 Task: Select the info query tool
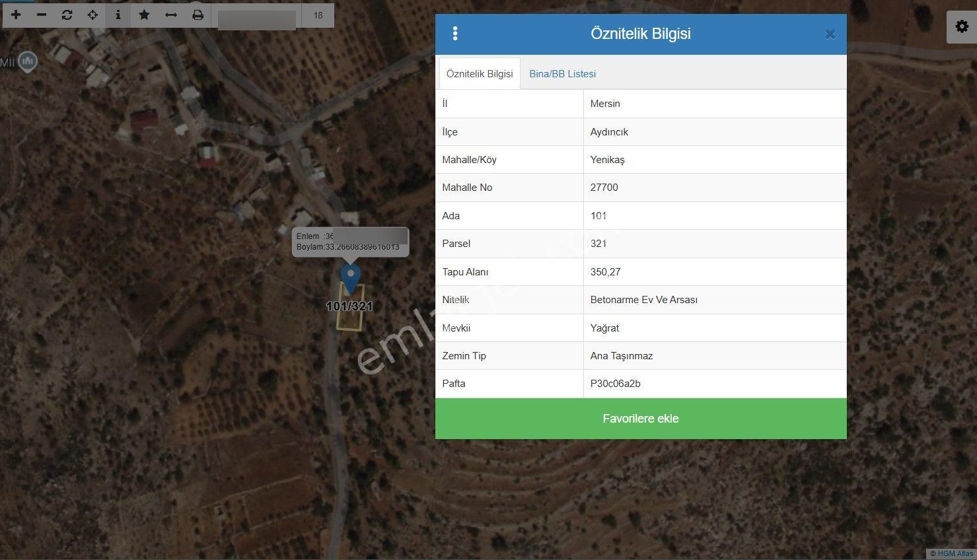118,15
